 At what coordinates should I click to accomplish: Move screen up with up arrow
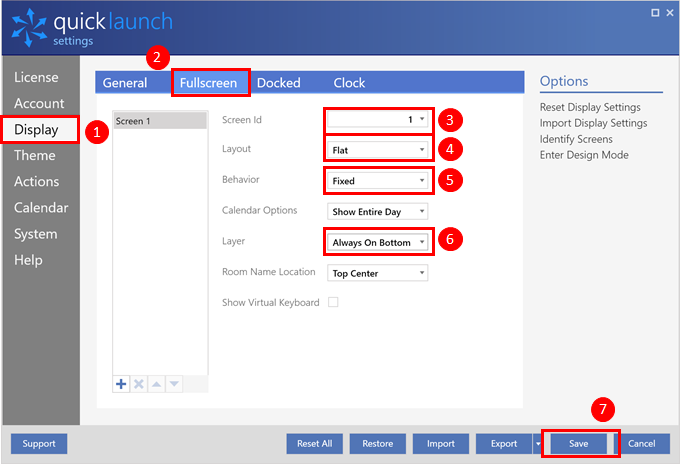pos(157,384)
